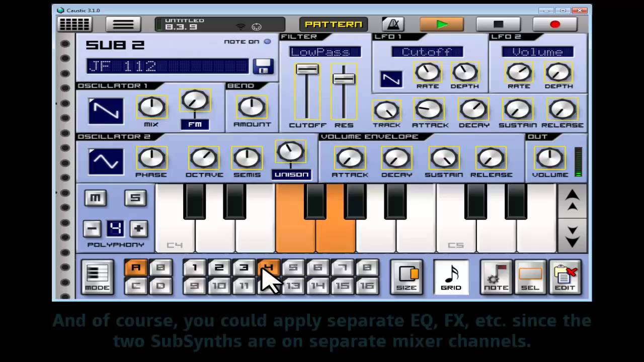The width and height of the screenshot is (644, 362).
Task: Open LFO 2 Volume destination selector
Action: point(538,52)
